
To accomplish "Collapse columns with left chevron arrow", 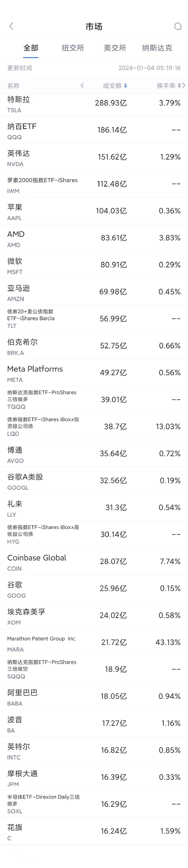I will (82, 85).
